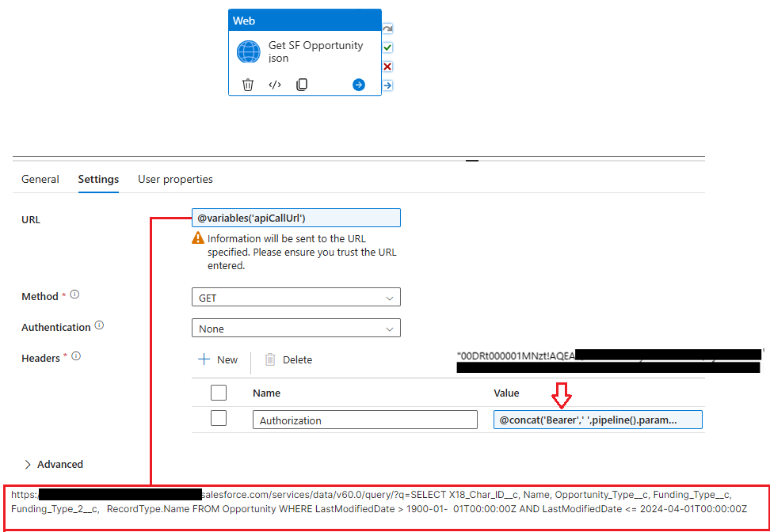Delete the Get SF Opportunity json activity
This screenshot has height=532, width=770.
(248, 85)
